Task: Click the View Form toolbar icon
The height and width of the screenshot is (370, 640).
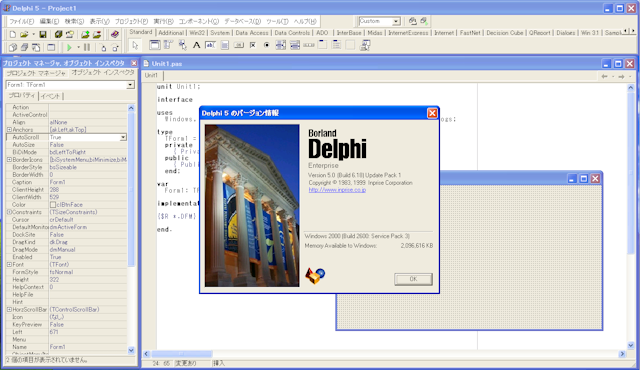Action: (x=24, y=47)
